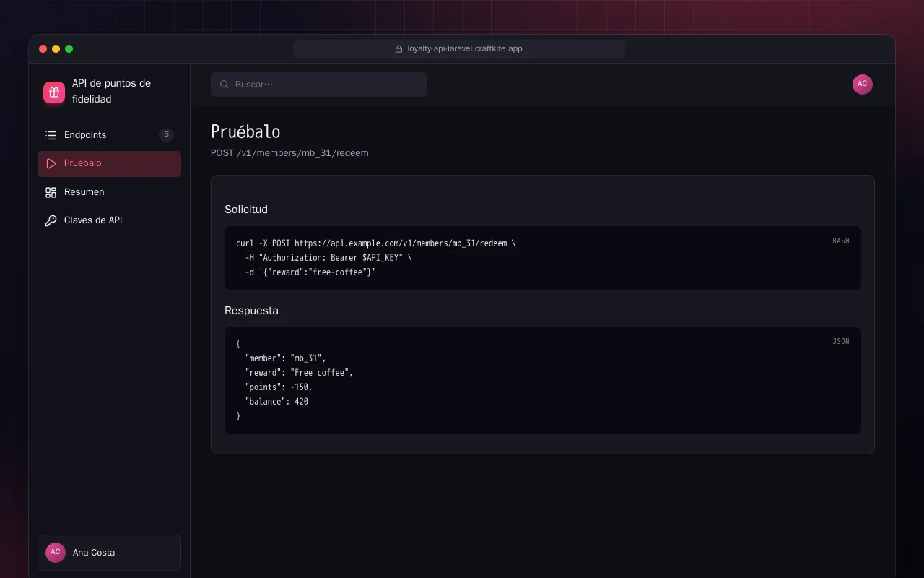924x578 pixels.
Task: Click the "member": "mb_31" line
Action: point(286,358)
